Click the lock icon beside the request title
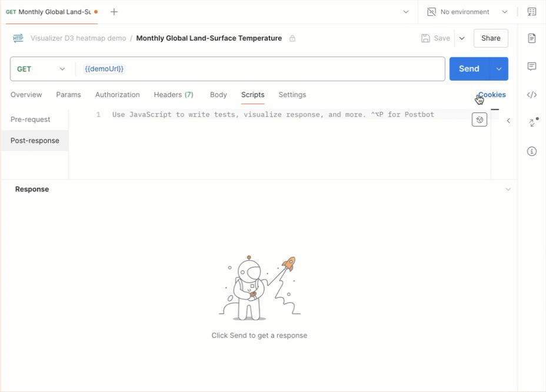The image size is (546, 392). (292, 38)
